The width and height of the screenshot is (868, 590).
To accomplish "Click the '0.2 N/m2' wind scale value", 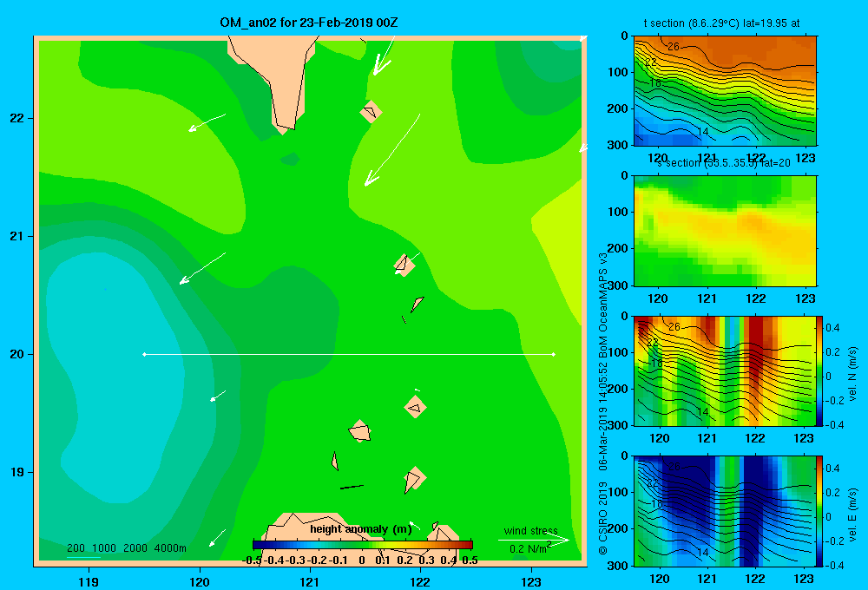I will (529, 548).
